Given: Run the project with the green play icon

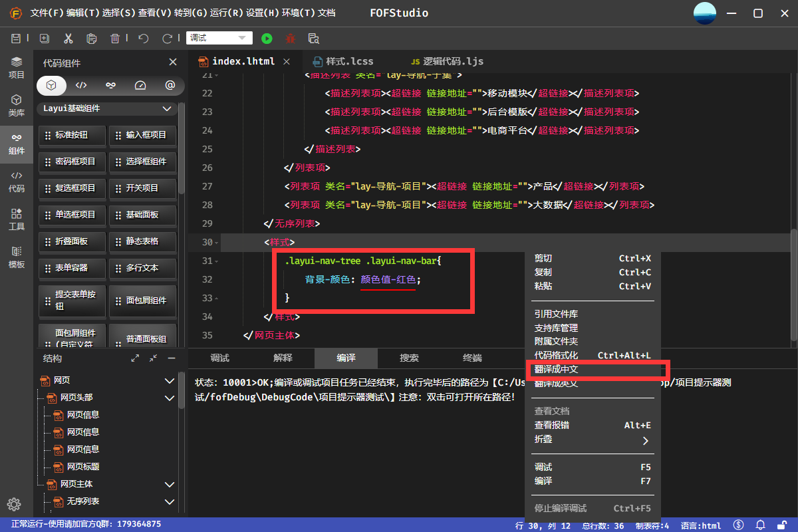Looking at the screenshot, I should (267, 39).
